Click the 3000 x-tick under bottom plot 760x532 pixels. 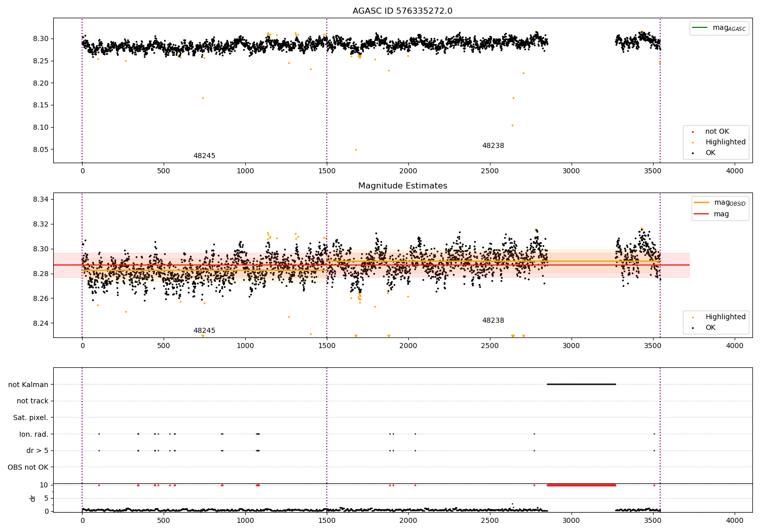point(572,521)
